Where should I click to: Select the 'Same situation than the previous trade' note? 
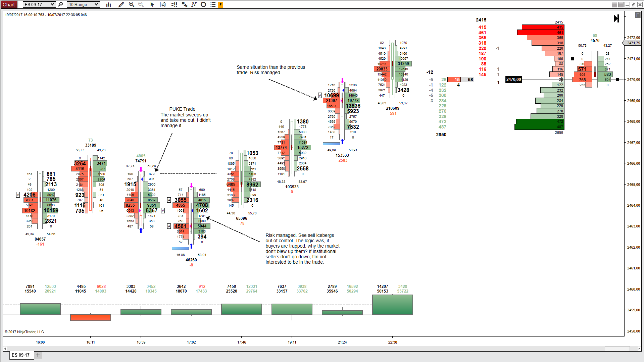pyautogui.click(x=271, y=70)
